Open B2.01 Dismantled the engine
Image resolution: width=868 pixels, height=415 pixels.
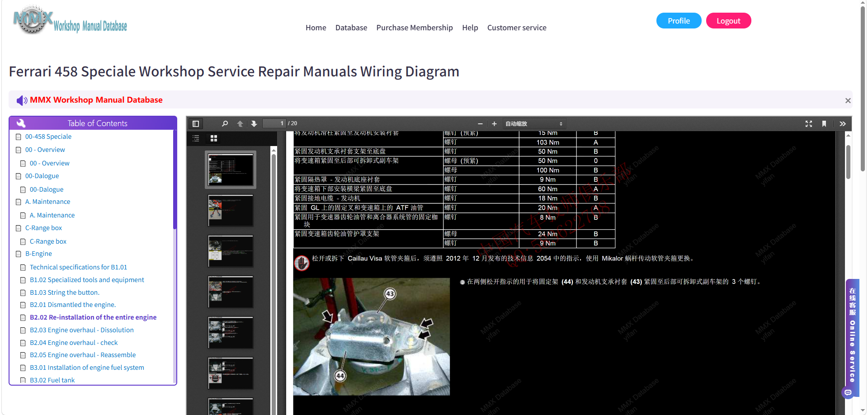[x=73, y=305]
